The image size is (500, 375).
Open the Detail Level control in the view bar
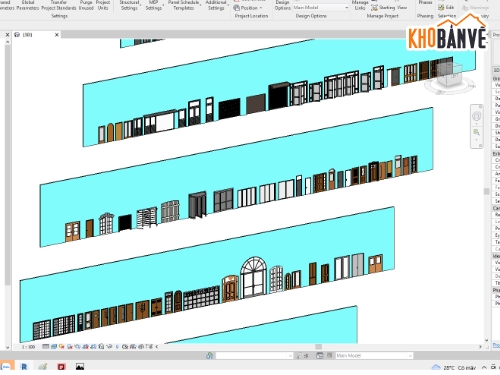[46, 347]
